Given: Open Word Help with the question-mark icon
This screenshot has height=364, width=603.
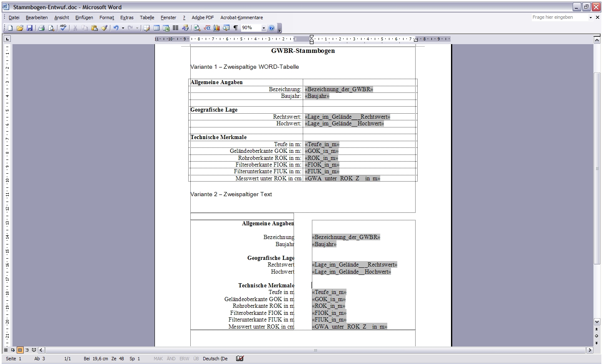Looking at the screenshot, I should [272, 28].
